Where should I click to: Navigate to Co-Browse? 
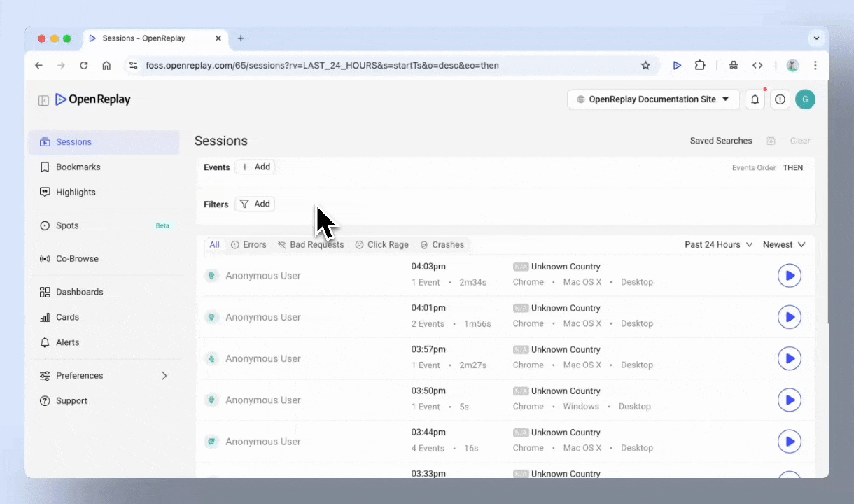(104, 259)
